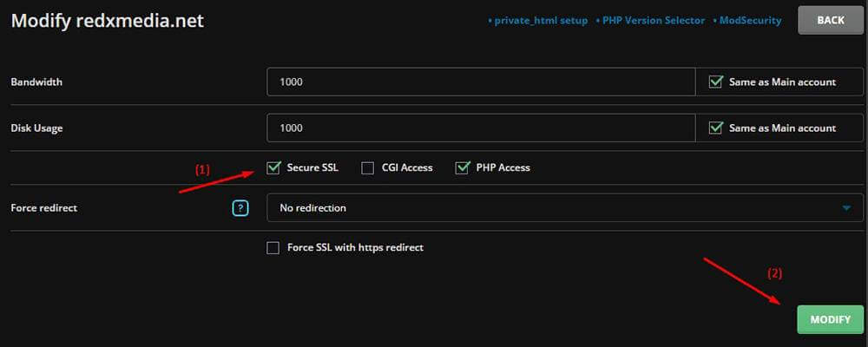Open the Force redirect dropdown

(x=565, y=208)
